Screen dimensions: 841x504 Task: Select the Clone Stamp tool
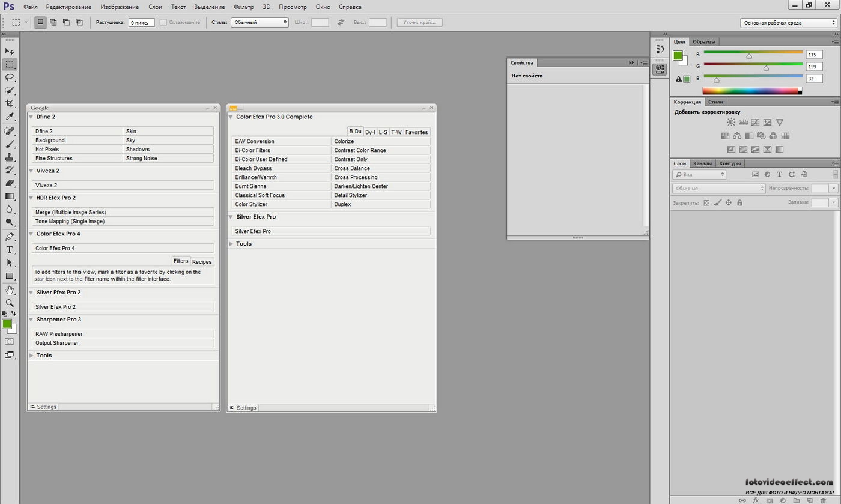[10, 157]
